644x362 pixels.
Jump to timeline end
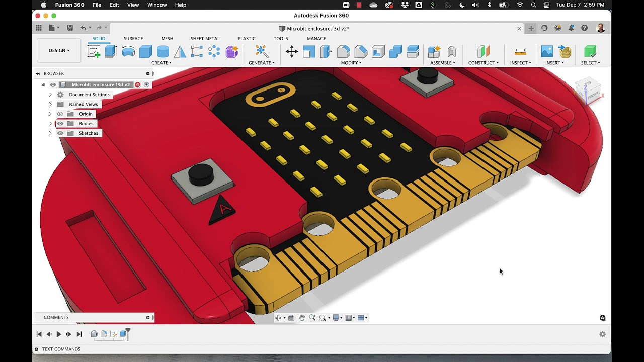click(79, 334)
